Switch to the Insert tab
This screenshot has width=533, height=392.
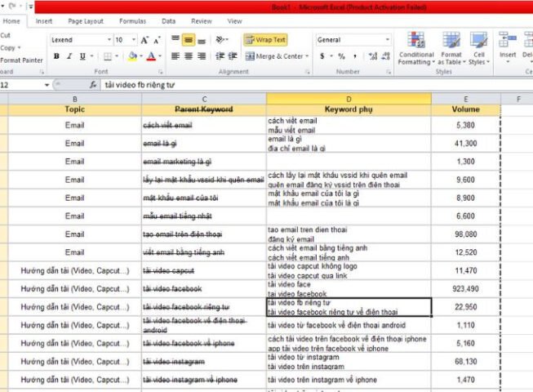(x=44, y=21)
